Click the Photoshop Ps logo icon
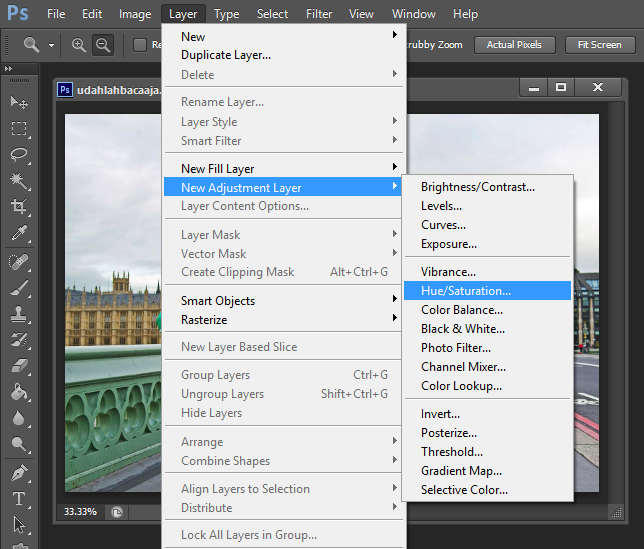 (18, 13)
